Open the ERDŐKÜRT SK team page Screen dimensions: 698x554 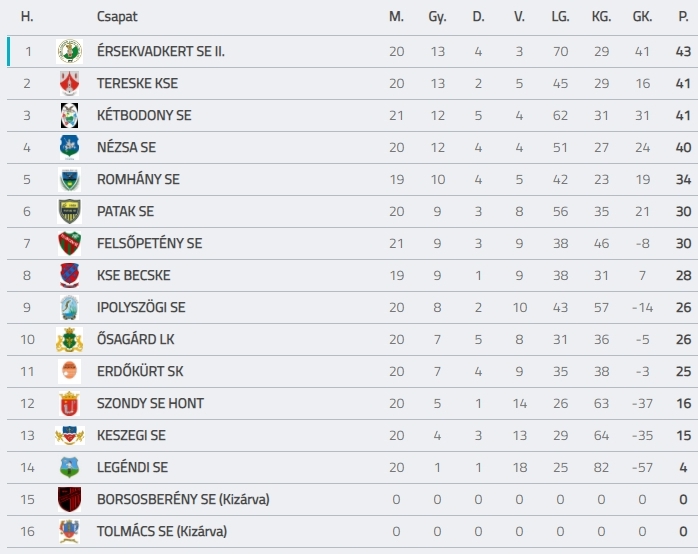140,371
